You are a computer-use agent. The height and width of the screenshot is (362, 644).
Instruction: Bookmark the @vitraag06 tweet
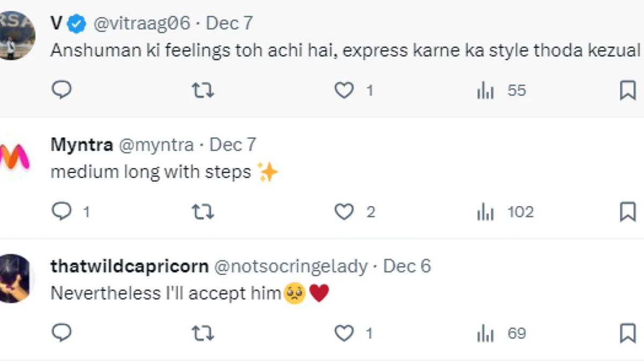pos(627,91)
